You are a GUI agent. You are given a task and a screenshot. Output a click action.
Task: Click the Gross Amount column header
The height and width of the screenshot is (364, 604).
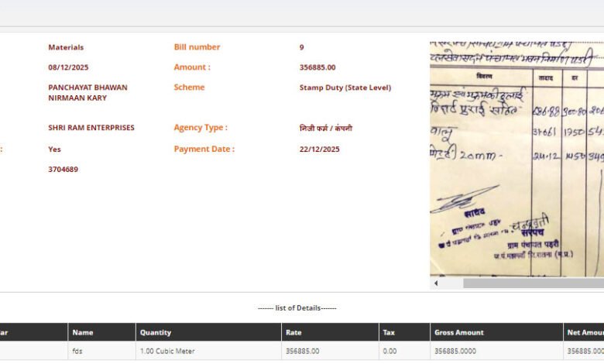pyautogui.click(x=459, y=332)
